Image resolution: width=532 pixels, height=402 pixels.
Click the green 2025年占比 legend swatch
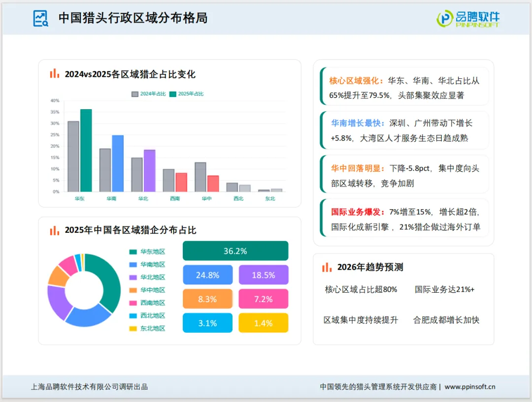tap(173, 94)
